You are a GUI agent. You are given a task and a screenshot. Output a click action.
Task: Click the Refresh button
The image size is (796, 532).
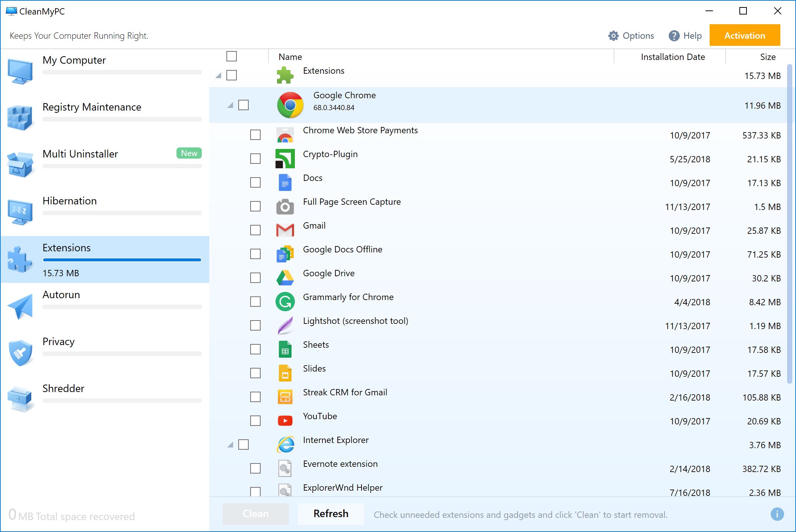click(x=331, y=514)
